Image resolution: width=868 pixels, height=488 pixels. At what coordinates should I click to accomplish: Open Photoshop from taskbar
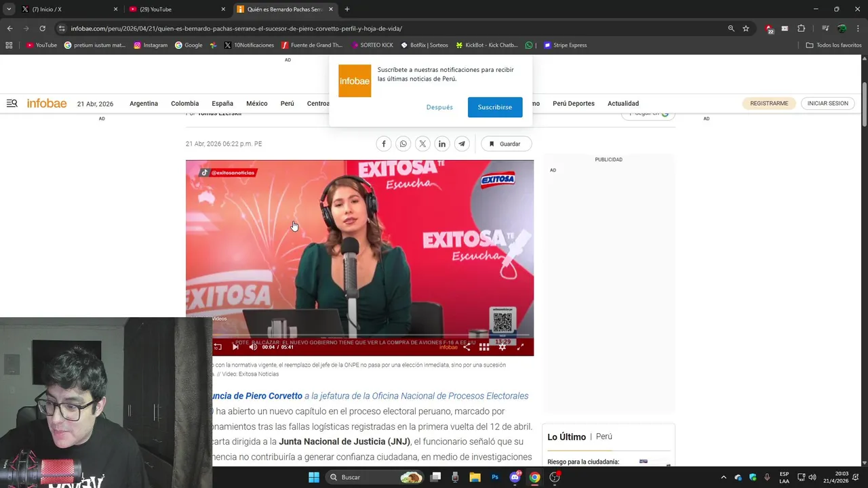[x=495, y=477]
